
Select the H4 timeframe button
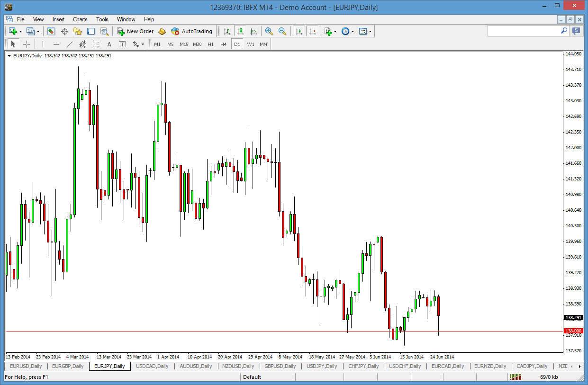click(224, 44)
